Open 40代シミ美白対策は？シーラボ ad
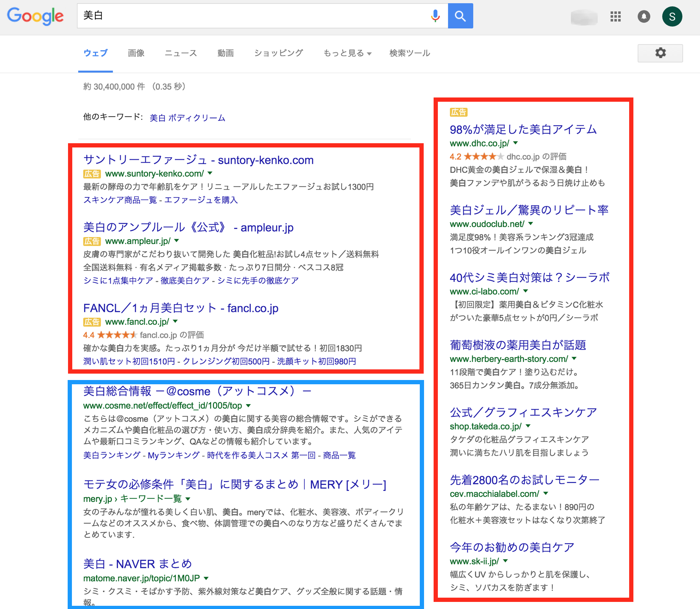The height and width of the screenshot is (609, 700). (530, 277)
